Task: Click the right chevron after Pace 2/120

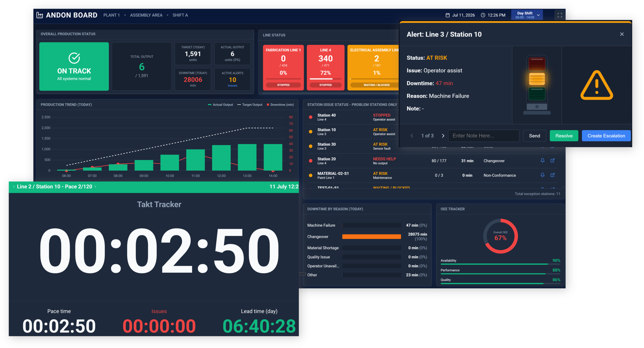Action: tap(95, 187)
